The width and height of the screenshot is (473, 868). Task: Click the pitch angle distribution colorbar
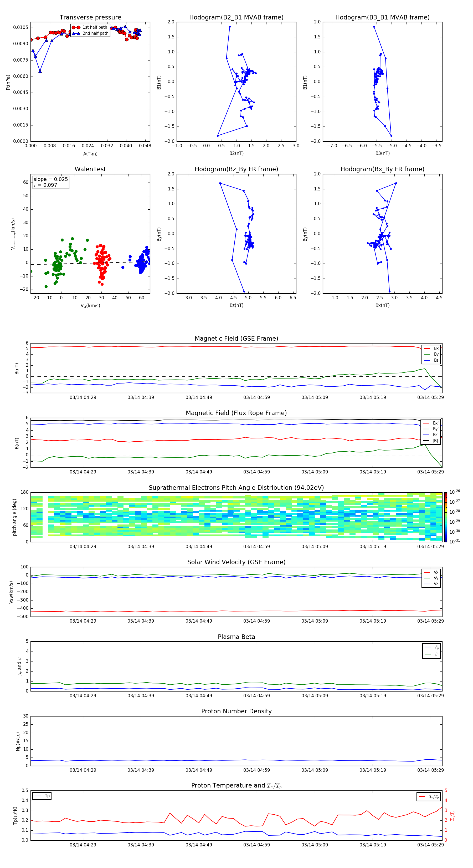click(446, 517)
